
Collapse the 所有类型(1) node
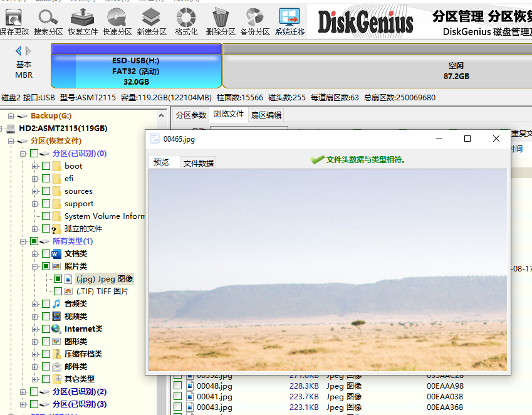[x=23, y=241]
